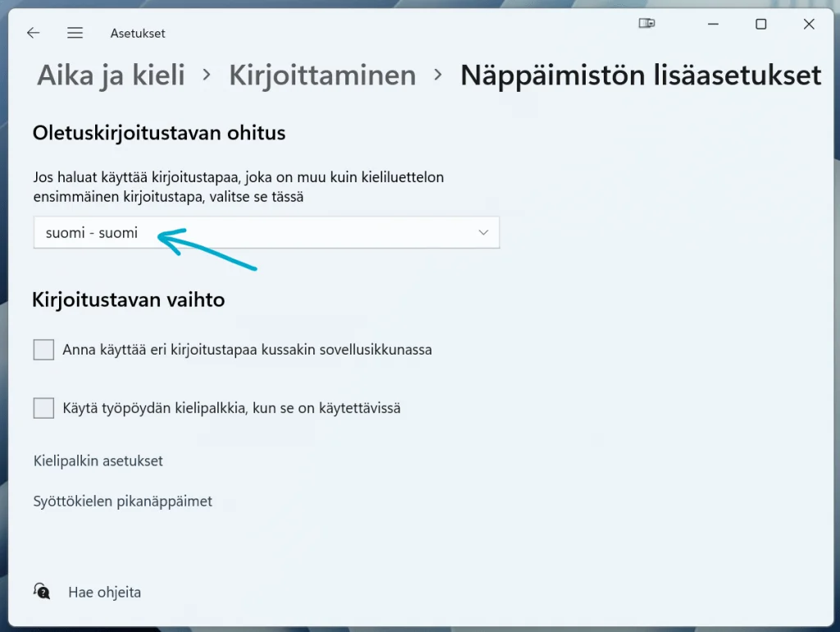Screen dimensions: 840x632
Task: Close the Asetukset window
Action: (x=809, y=24)
